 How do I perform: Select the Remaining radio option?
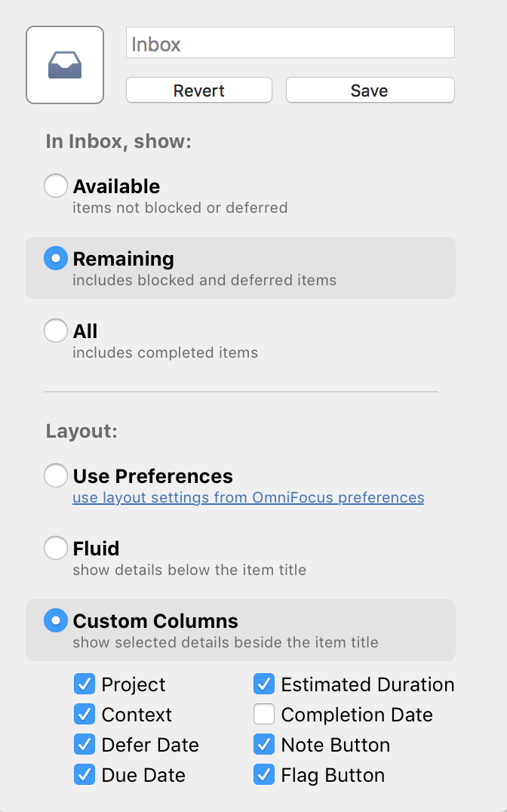pyautogui.click(x=56, y=258)
